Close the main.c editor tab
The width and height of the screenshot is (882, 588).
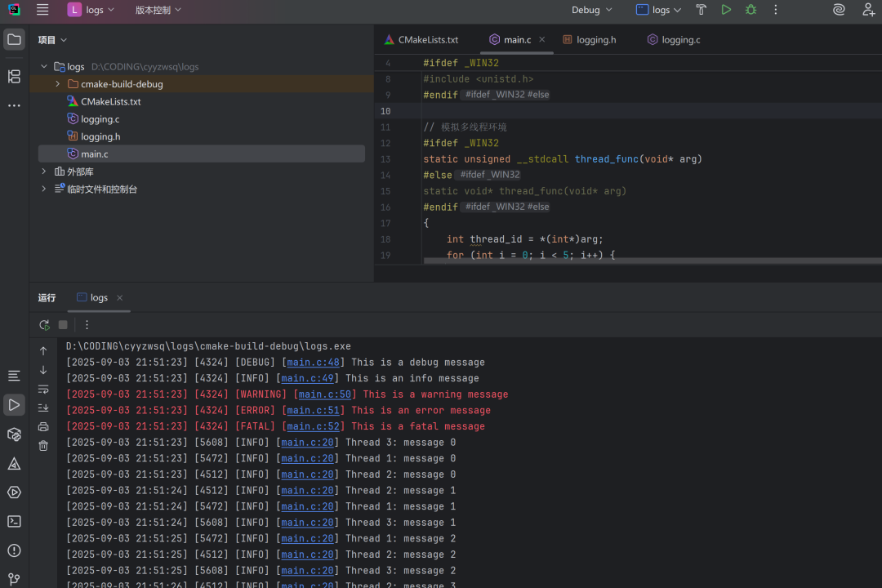(x=541, y=39)
